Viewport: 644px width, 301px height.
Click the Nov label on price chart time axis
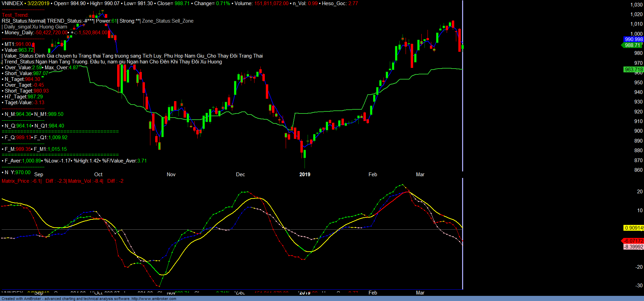point(171,174)
